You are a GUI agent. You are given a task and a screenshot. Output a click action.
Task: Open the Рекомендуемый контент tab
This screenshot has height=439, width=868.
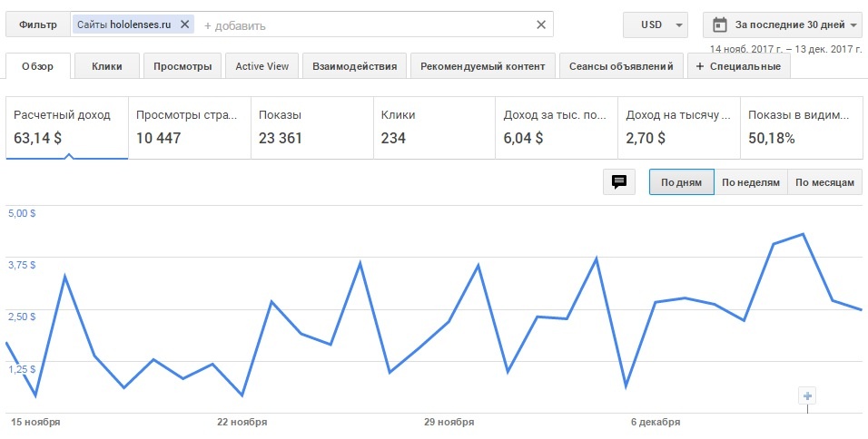click(x=482, y=66)
